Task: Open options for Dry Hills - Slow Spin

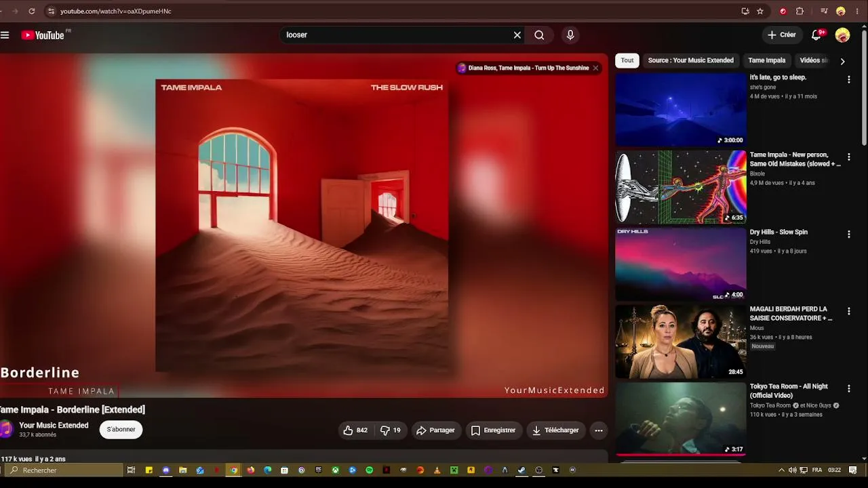Action: pos(848,235)
